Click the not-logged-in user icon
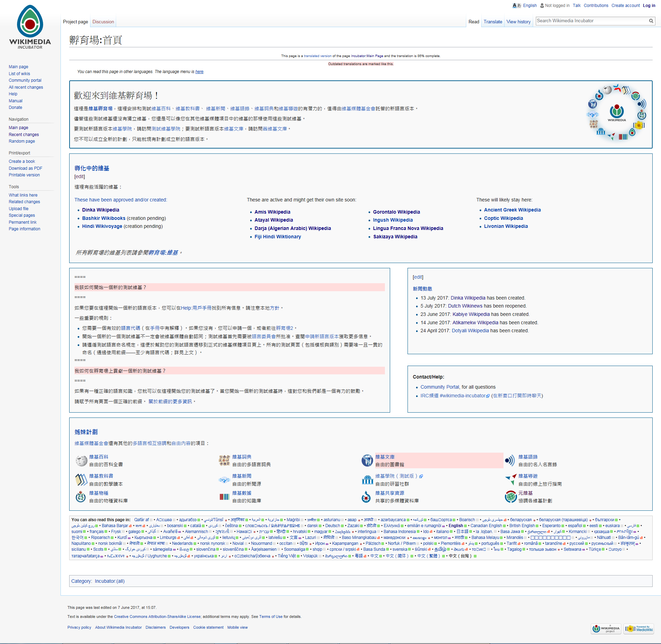The height and width of the screenshot is (644, 661). click(x=542, y=6)
